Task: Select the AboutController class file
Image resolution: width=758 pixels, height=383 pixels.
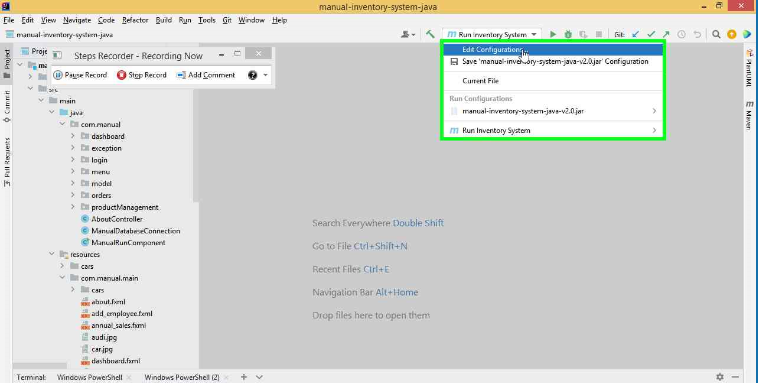Action: point(117,219)
